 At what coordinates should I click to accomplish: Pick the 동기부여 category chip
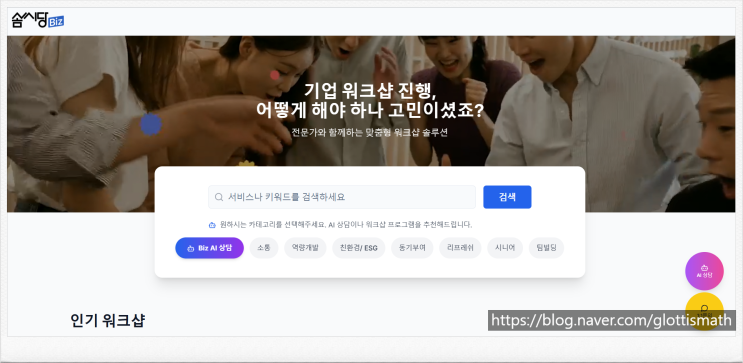(x=412, y=248)
